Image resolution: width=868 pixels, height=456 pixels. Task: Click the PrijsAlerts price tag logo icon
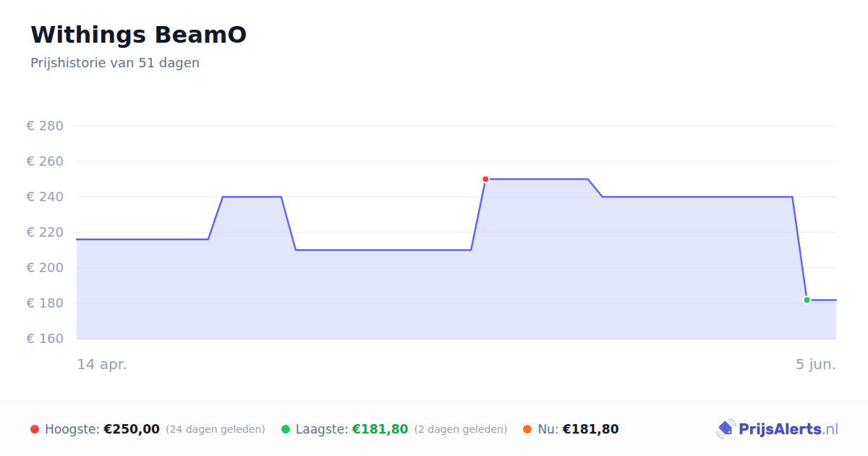(x=726, y=429)
